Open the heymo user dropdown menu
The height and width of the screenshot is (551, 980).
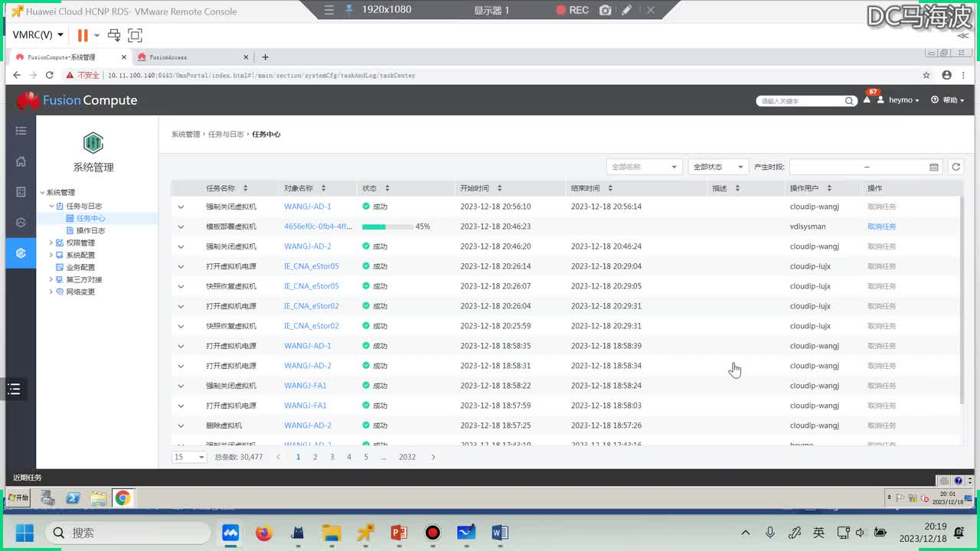pyautogui.click(x=900, y=100)
